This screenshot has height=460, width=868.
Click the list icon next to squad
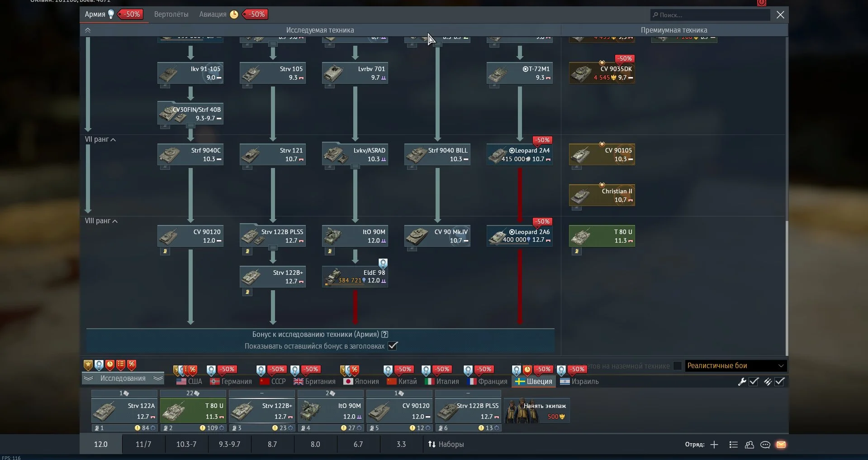point(734,445)
